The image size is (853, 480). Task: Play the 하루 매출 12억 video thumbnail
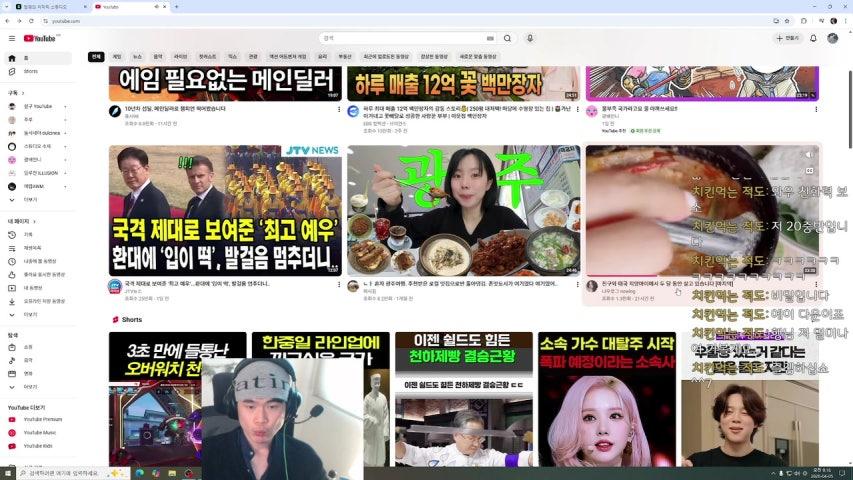pyautogui.click(x=463, y=83)
